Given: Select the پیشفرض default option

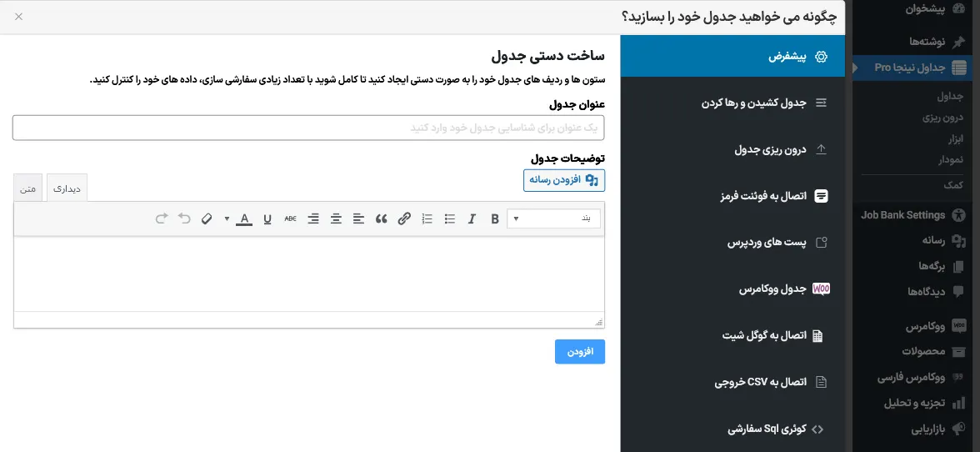Looking at the screenshot, I should 732,56.
